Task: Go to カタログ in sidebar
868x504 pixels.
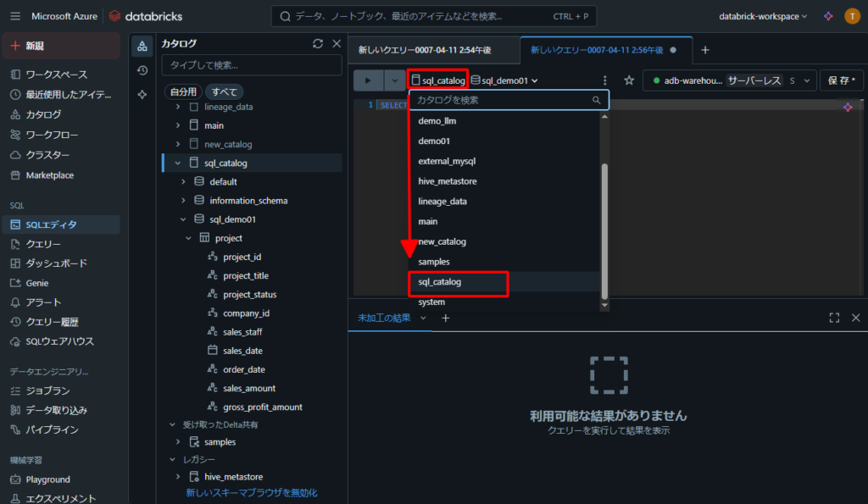Action: [61, 114]
